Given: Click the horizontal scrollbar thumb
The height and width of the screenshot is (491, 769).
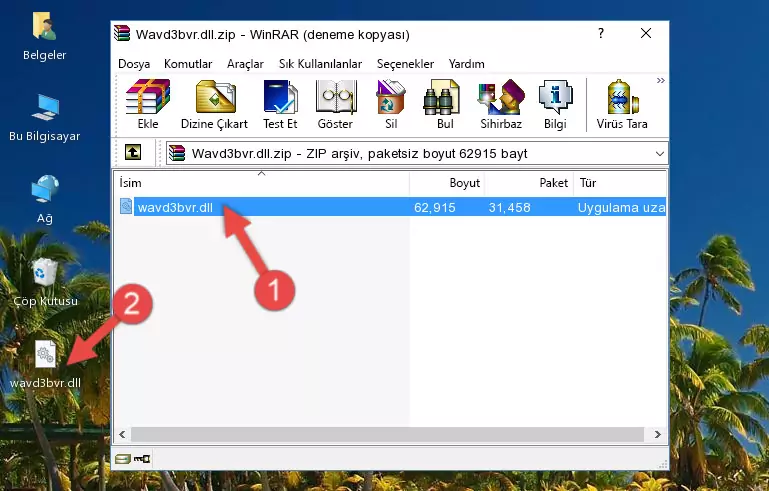Looking at the screenshot, I should tap(387, 434).
